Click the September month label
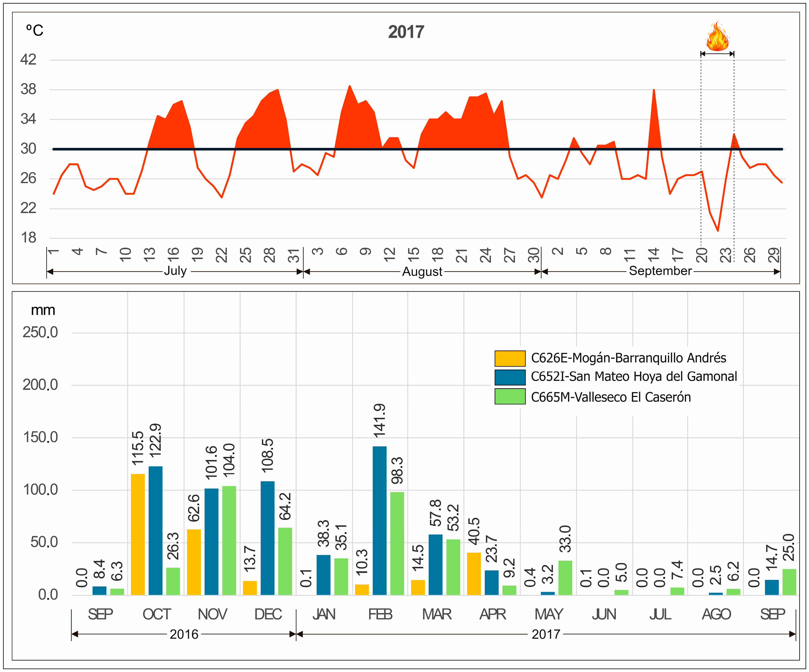Screen dimensions: 809x672 point(660,271)
